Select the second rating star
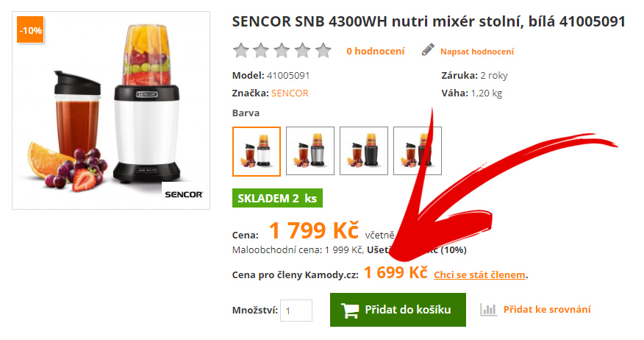This screenshot has height=340, width=644. coord(261,51)
